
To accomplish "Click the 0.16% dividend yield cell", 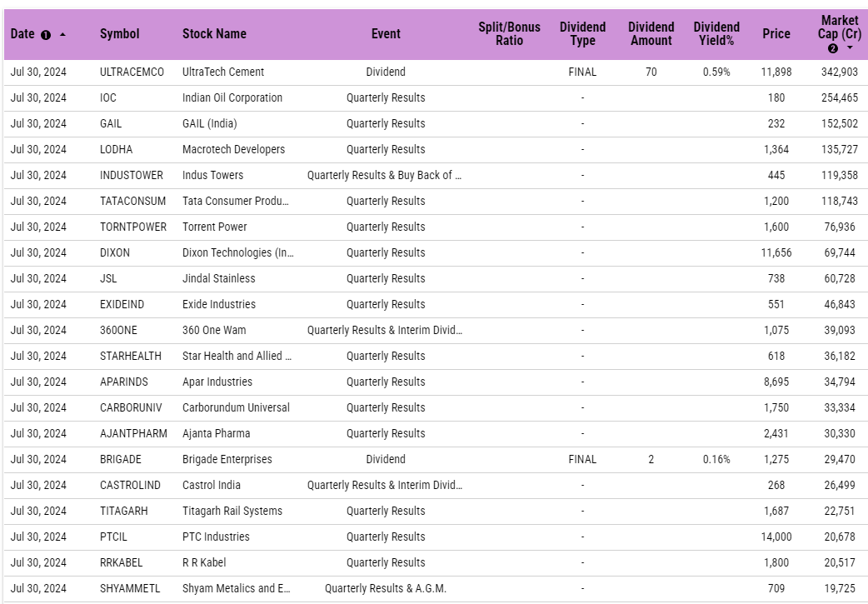I will 716,460.
